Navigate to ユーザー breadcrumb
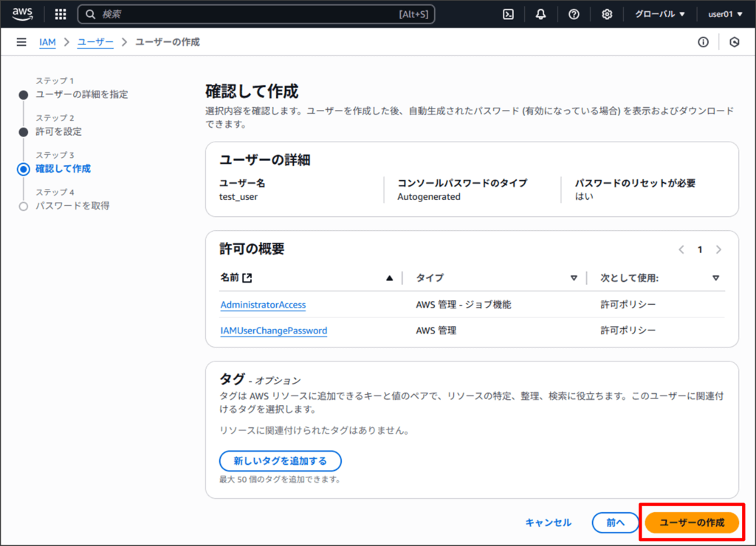756x546 pixels. point(95,42)
